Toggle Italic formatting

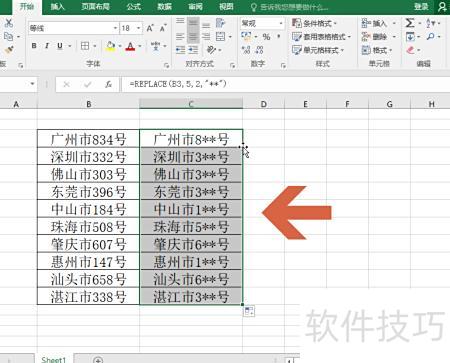coord(47,46)
